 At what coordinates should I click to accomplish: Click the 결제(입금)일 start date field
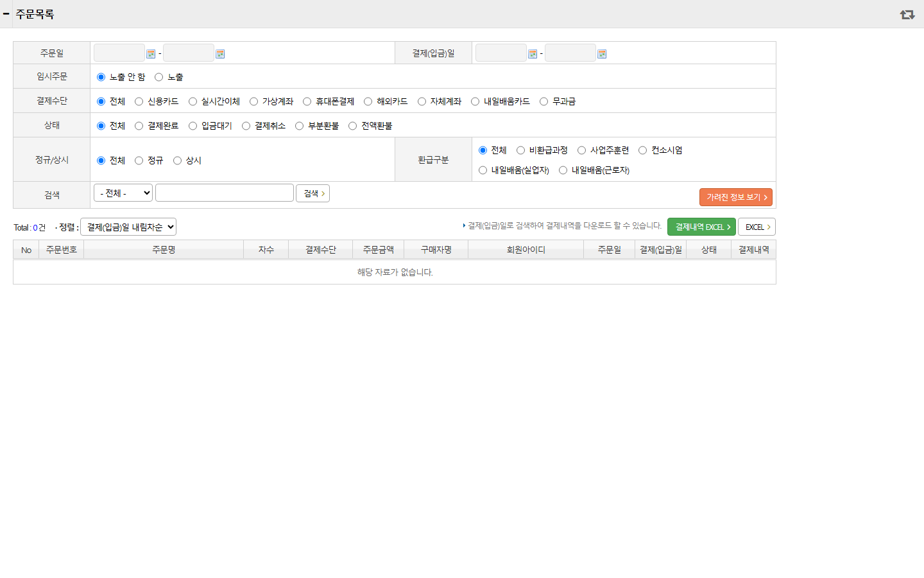click(501, 53)
